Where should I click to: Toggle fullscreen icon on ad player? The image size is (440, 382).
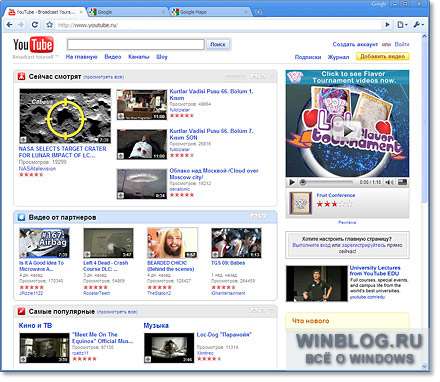tap(402, 182)
